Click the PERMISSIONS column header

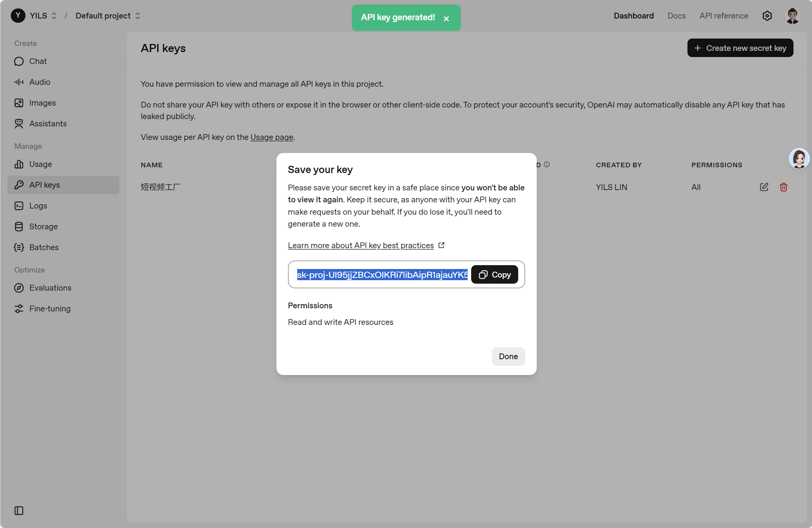point(717,165)
